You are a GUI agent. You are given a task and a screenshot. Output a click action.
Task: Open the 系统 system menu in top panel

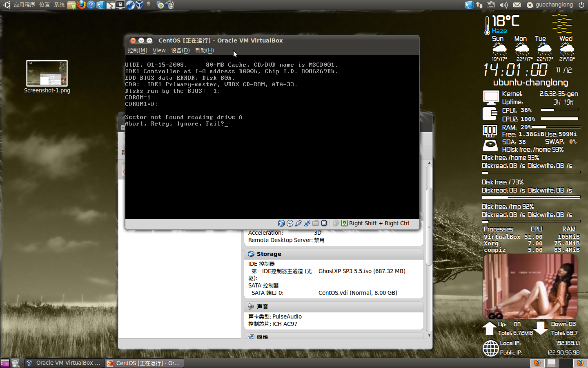(x=59, y=4)
